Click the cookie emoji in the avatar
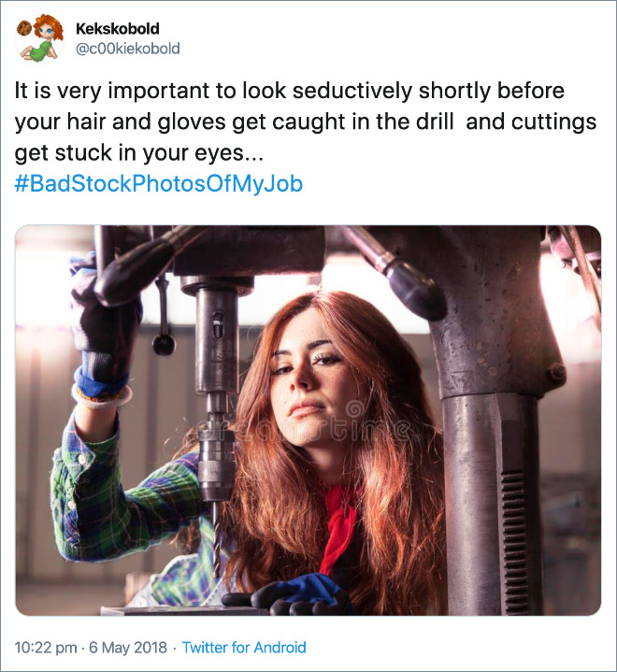Viewport: 617px width, 672px height. click(x=23, y=29)
